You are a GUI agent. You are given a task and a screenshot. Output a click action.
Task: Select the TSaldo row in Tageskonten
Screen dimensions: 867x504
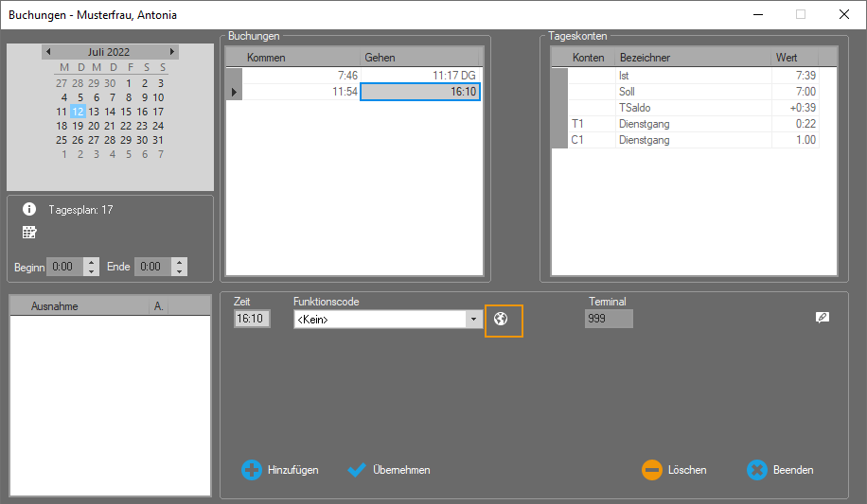click(x=692, y=108)
